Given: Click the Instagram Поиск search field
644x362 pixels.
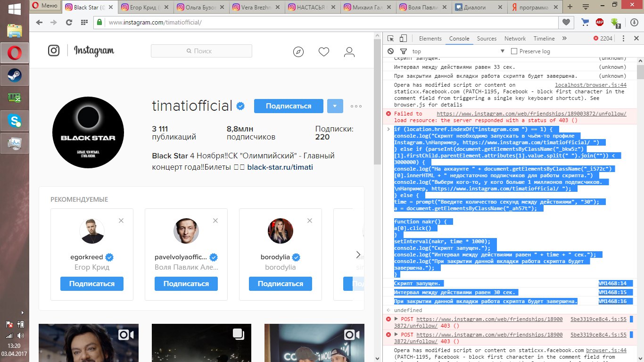Looking at the screenshot, I should (x=201, y=51).
